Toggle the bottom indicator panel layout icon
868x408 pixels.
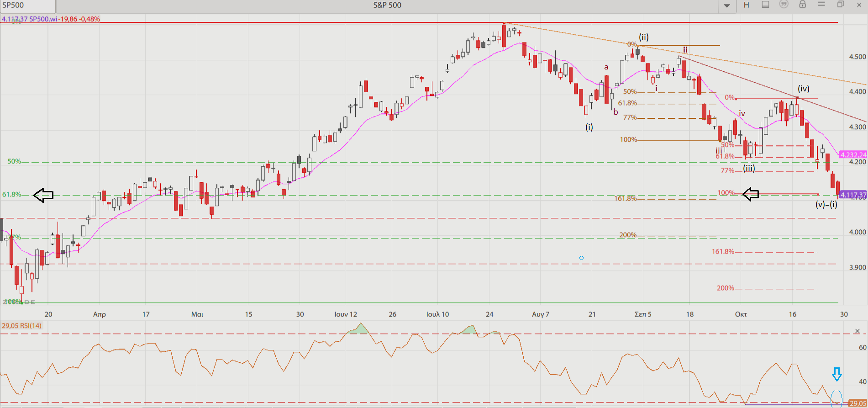coord(765,5)
